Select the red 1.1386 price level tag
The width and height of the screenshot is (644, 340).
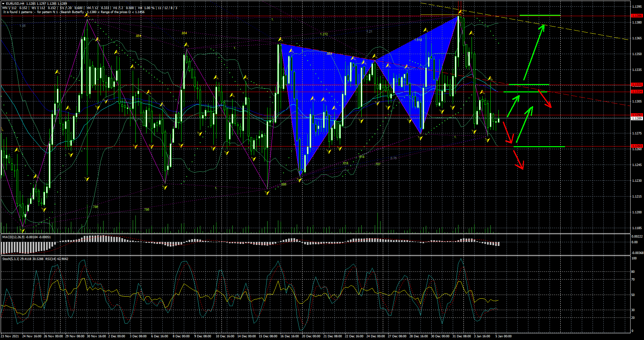coord(637,16)
